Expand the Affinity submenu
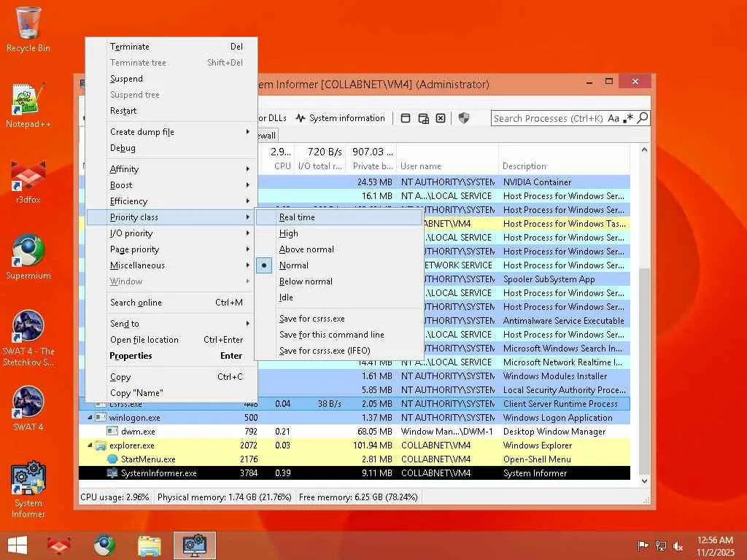747x560 pixels. [x=171, y=169]
